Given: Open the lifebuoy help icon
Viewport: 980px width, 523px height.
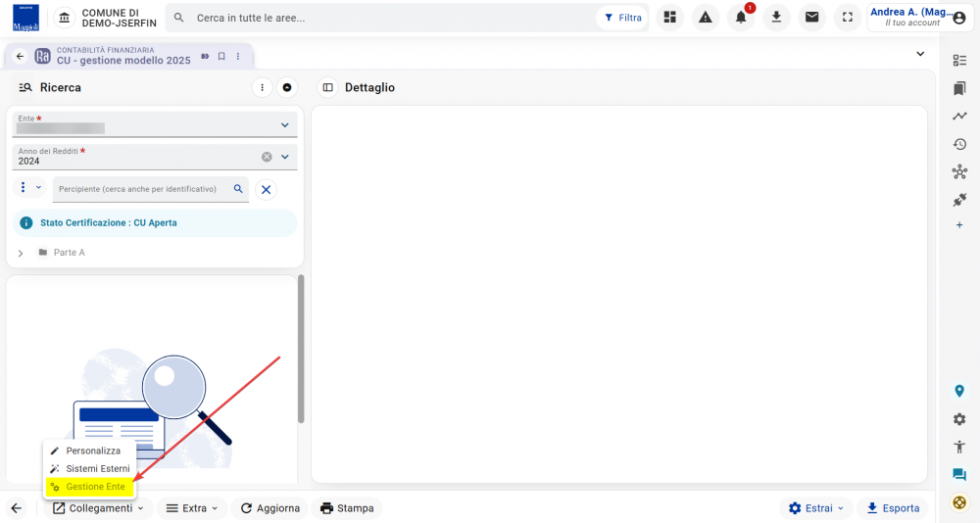Looking at the screenshot, I should (959, 501).
